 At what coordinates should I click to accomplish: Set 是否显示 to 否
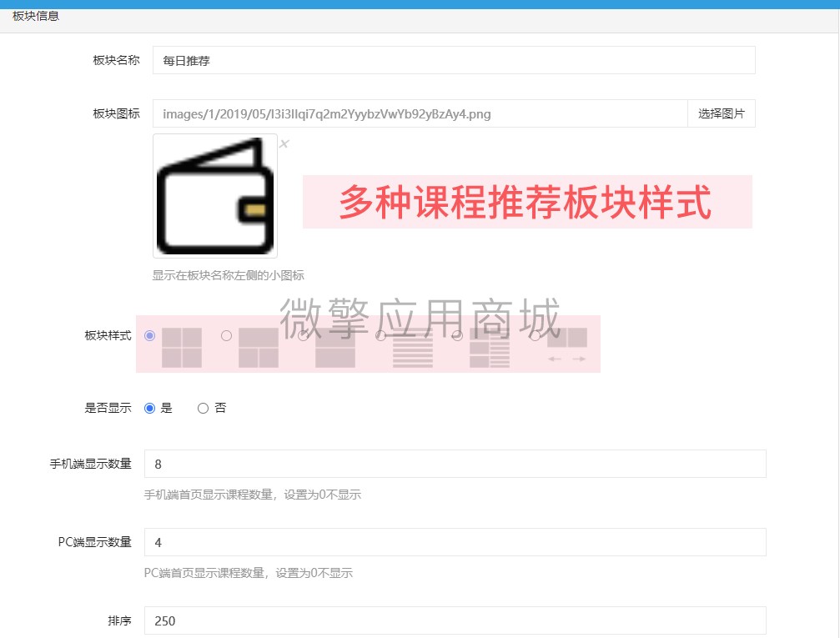[x=203, y=408]
